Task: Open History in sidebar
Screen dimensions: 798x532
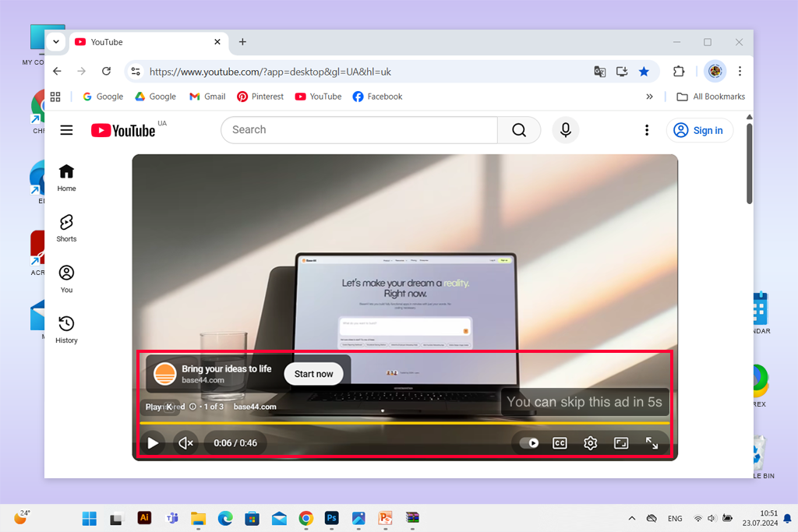Action: click(x=66, y=329)
